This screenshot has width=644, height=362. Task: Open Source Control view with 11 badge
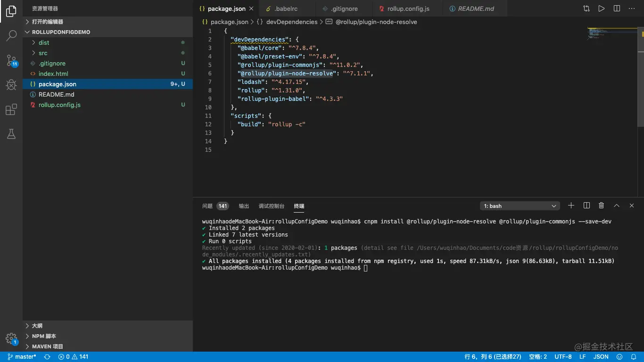pyautogui.click(x=11, y=60)
